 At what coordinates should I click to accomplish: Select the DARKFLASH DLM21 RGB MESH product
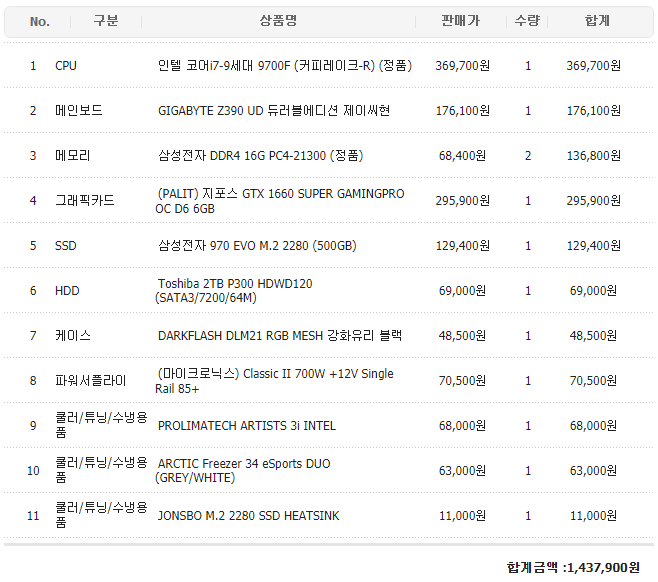280,336
